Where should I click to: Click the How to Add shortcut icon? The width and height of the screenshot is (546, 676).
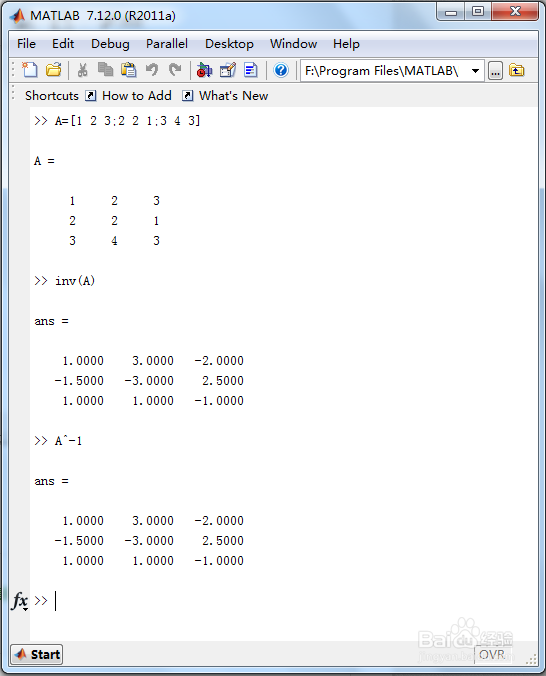coord(90,96)
